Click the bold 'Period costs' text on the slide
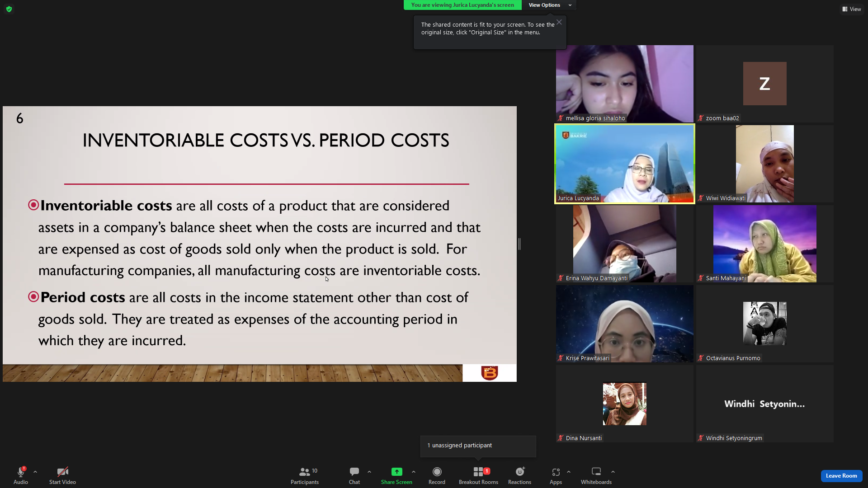This screenshot has height=488, width=868. pyautogui.click(x=83, y=297)
